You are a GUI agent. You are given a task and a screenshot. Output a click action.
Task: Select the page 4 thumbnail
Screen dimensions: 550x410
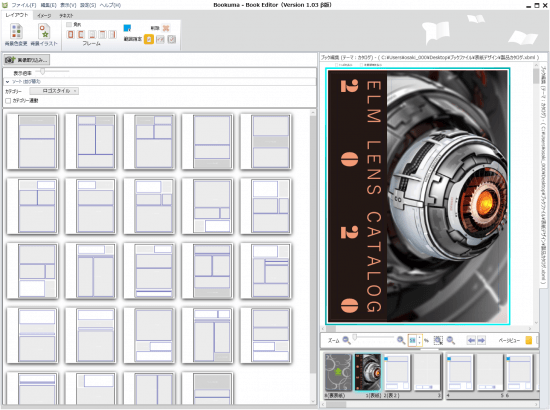coord(460,372)
